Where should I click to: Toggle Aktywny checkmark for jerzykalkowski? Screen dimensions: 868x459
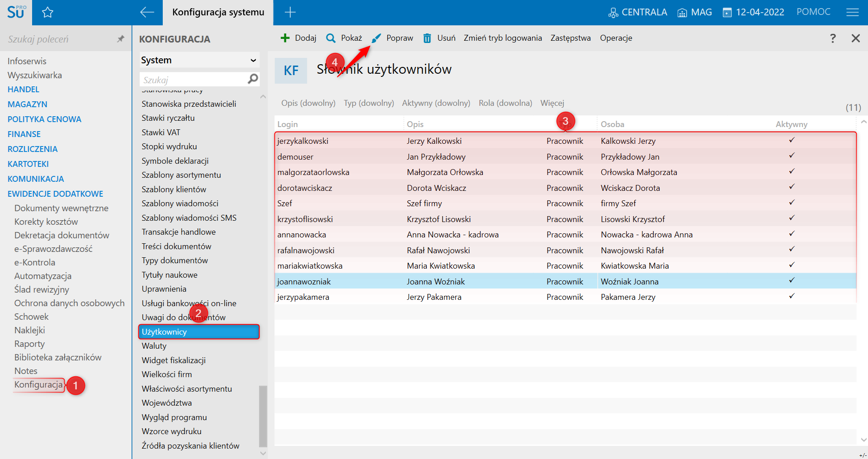[x=792, y=141]
